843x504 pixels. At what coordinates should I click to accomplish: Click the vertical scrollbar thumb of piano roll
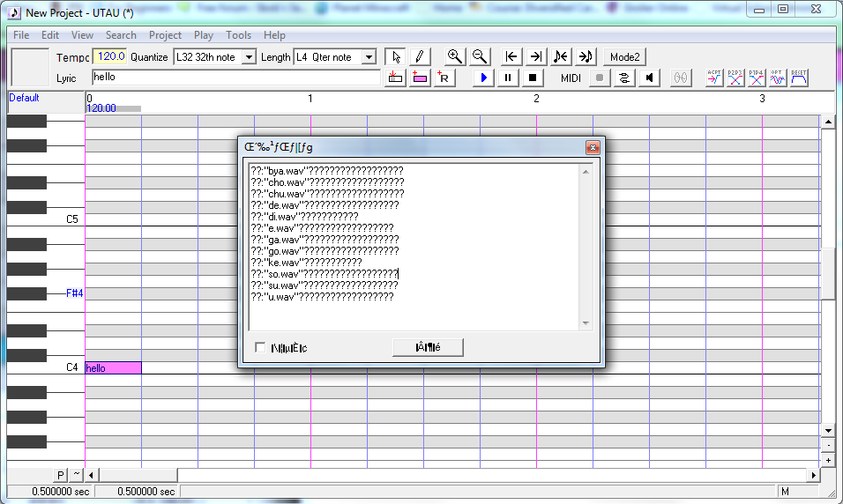coord(829,273)
